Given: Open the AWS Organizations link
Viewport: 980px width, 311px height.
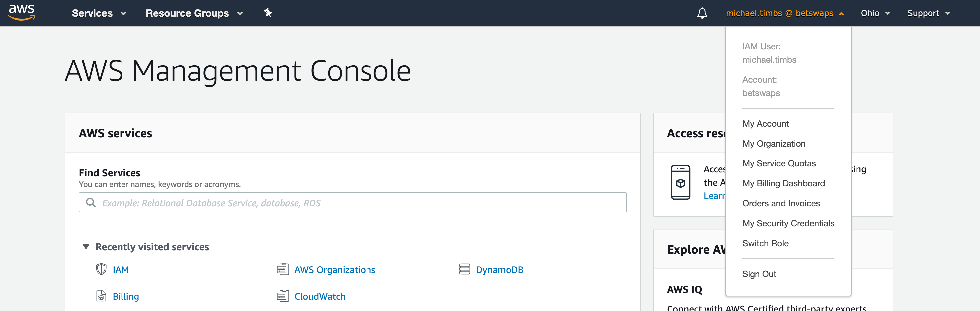Looking at the screenshot, I should tap(335, 270).
